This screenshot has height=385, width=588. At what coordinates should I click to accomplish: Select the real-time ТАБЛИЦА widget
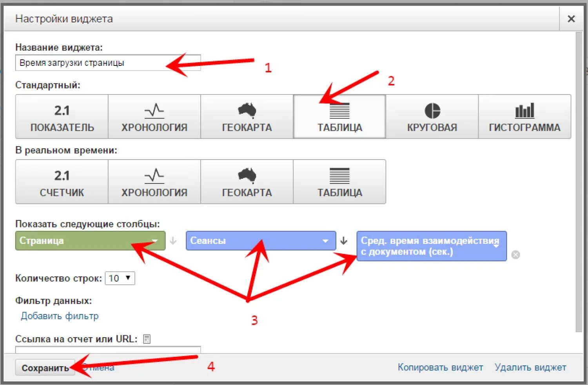click(x=339, y=182)
